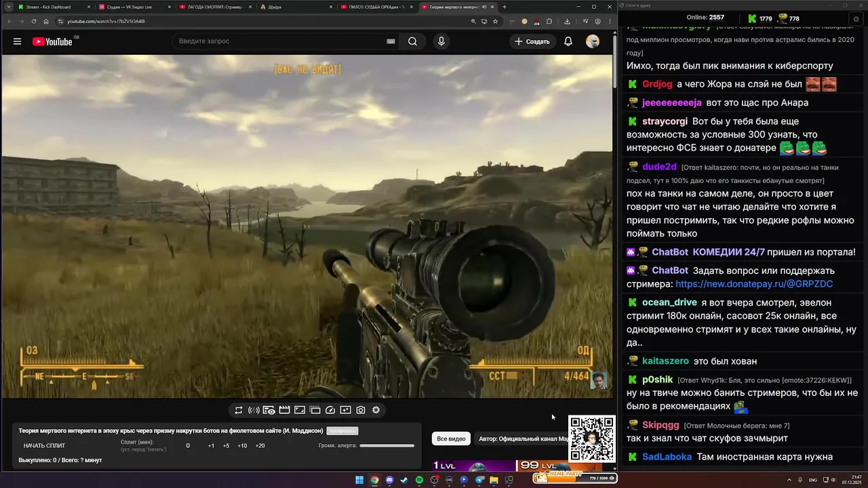This screenshot has height=488, width=868.
Task: Click the Fallout gameplay video frame
Action: (307, 226)
